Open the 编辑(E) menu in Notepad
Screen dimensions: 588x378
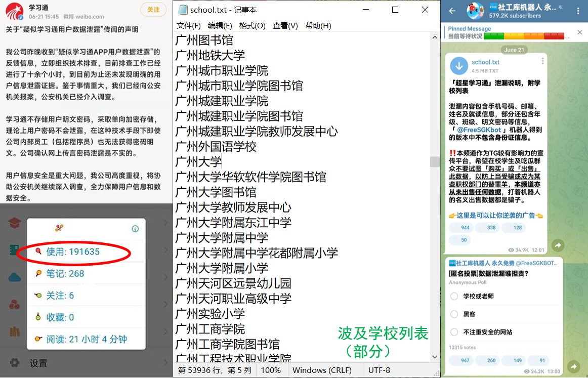coord(220,25)
